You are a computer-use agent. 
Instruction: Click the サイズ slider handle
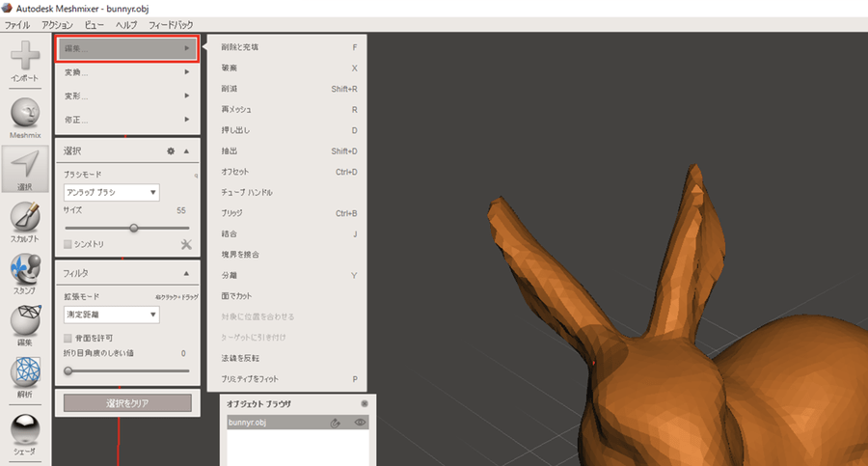pos(133,229)
